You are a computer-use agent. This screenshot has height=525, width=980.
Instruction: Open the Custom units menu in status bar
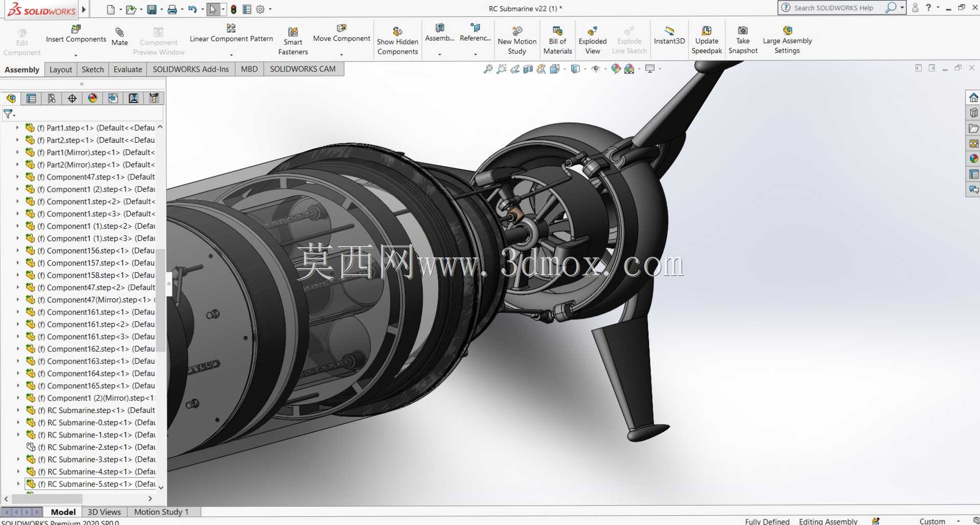coord(939,521)
